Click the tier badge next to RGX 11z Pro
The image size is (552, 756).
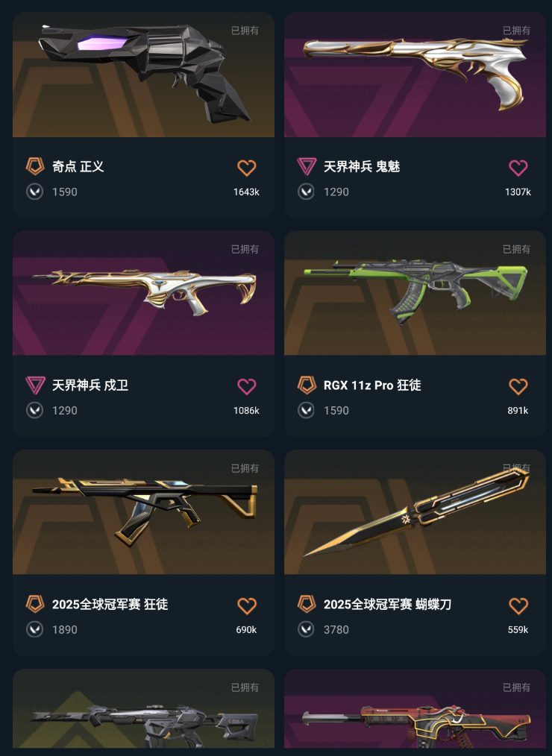coord(307,385)
